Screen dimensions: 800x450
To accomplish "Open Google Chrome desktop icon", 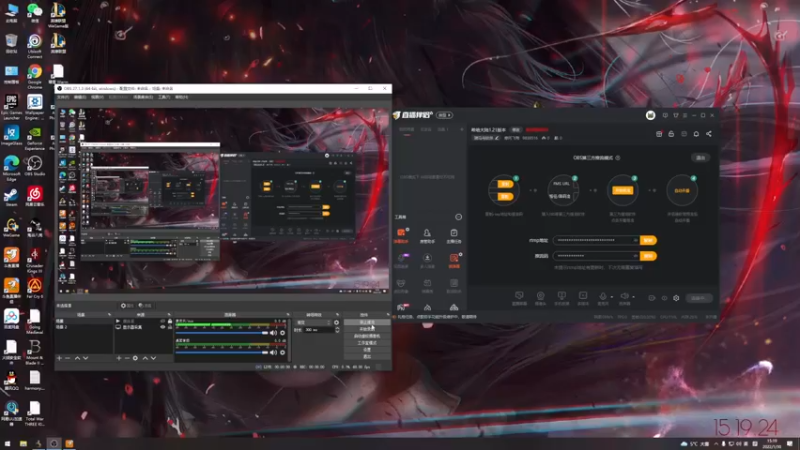I will tap(35, 75).
